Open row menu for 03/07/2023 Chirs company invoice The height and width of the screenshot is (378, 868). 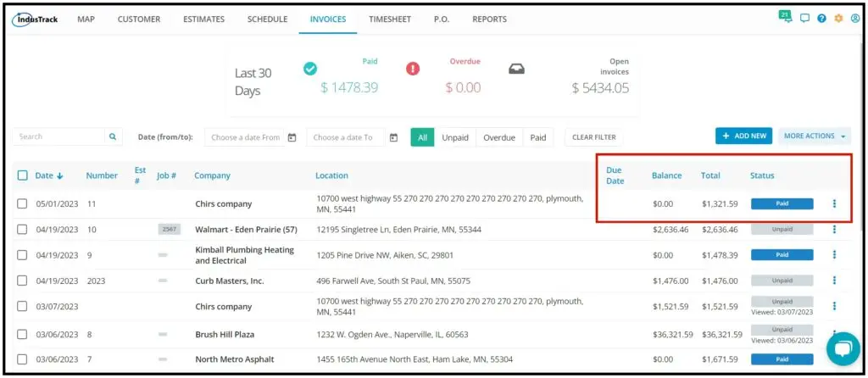pyautogui.click(x=834, y=306)
